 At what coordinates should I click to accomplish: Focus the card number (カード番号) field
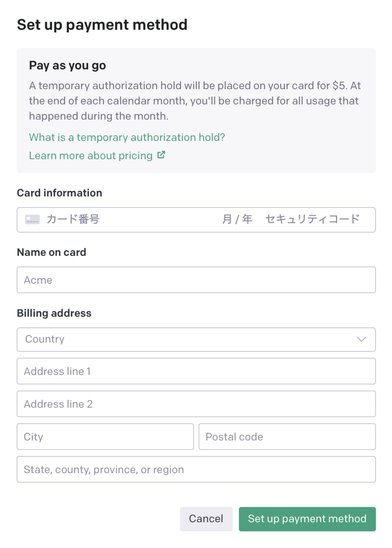114,220
